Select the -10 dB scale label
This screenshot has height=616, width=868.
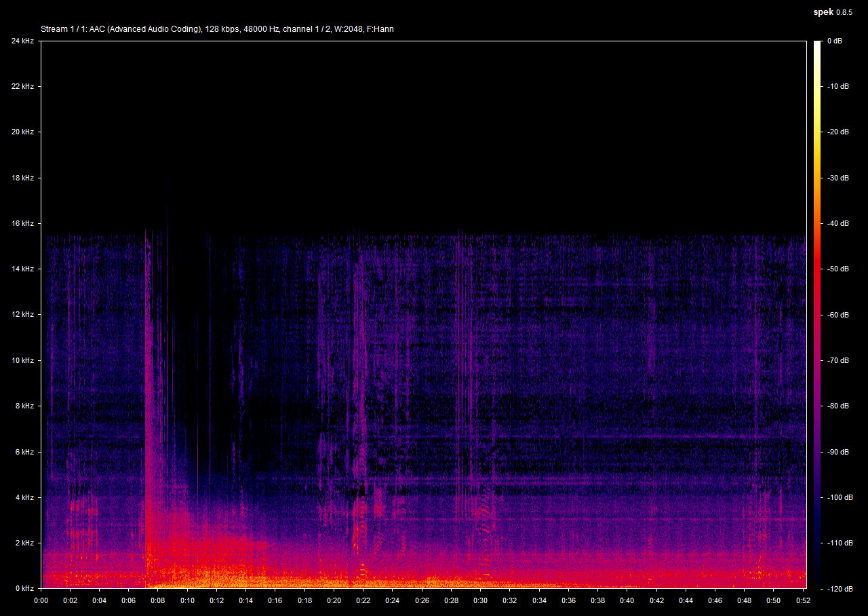coord(837,86)
